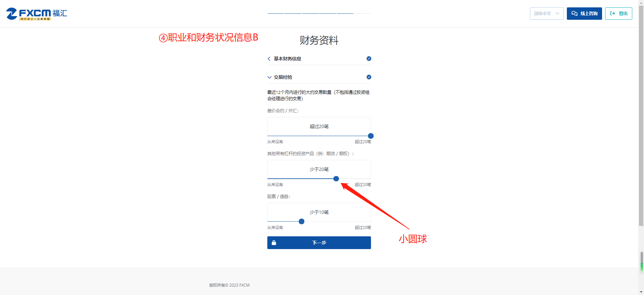
Task: Open the 简体中文 language dropdown
Action: click(547, 13)
